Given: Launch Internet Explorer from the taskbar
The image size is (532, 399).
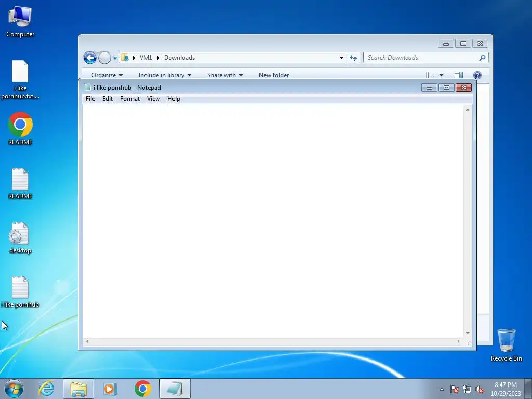Looking at the screenshot, I should pos(46,389).
